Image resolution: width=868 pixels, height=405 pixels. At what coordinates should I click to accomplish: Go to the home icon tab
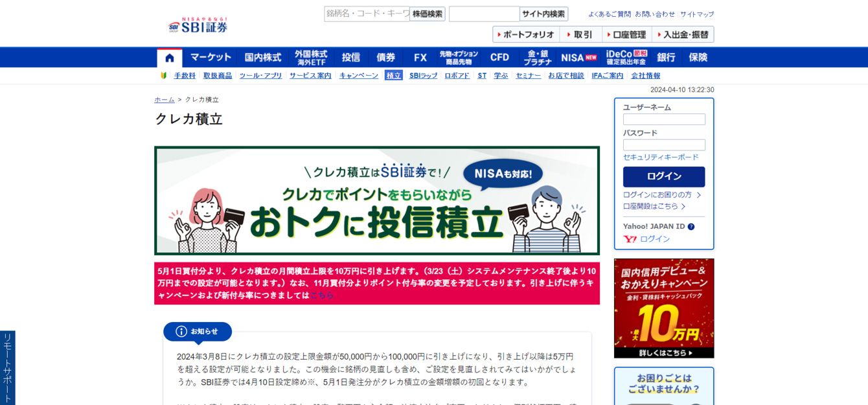point(170,58)
